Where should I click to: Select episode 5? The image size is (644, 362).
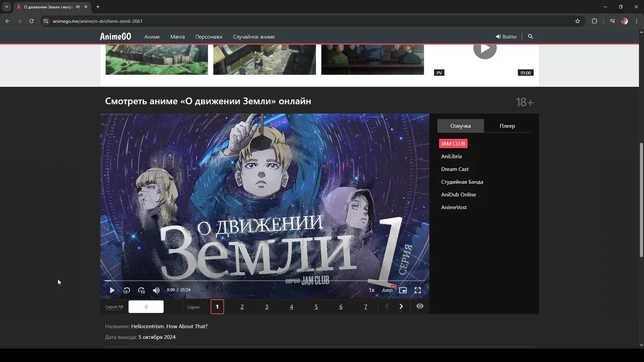point(316,307)
